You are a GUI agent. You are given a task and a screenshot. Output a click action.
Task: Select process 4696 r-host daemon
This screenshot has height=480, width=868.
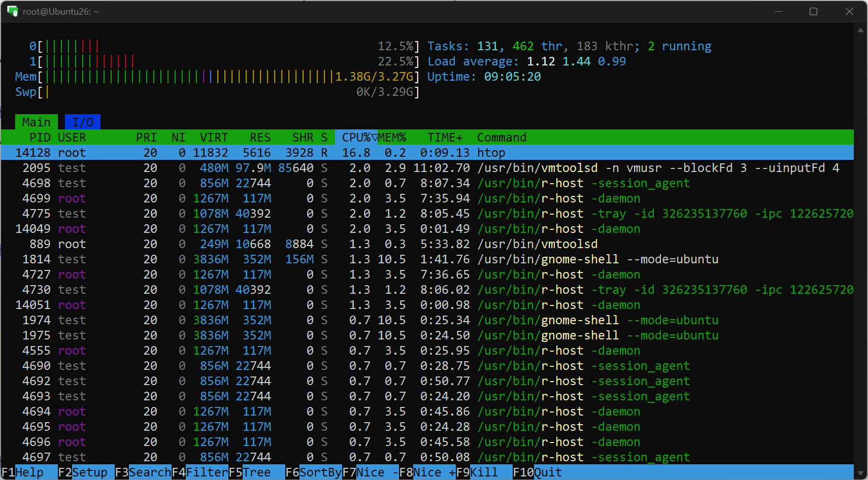[x=427, y=442]
